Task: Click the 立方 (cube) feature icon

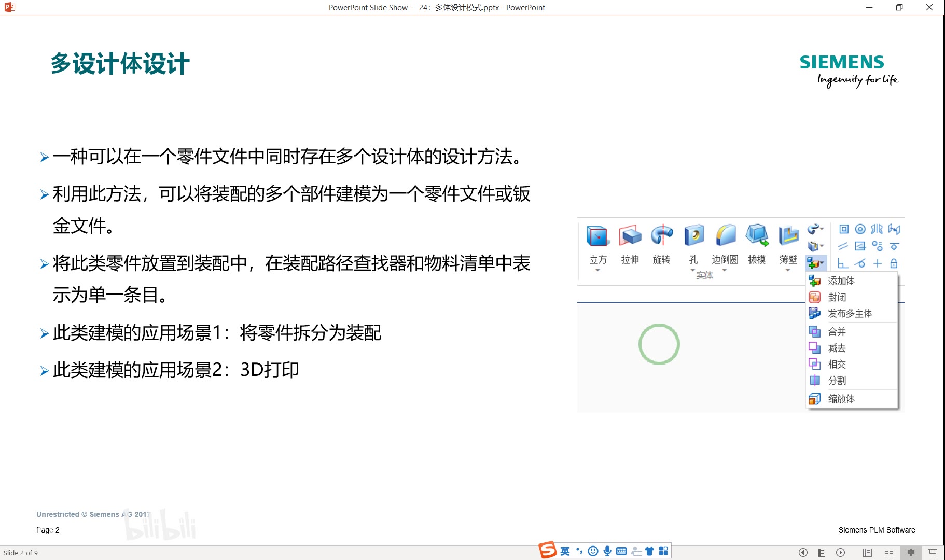Action: click(x=597, y=236)
